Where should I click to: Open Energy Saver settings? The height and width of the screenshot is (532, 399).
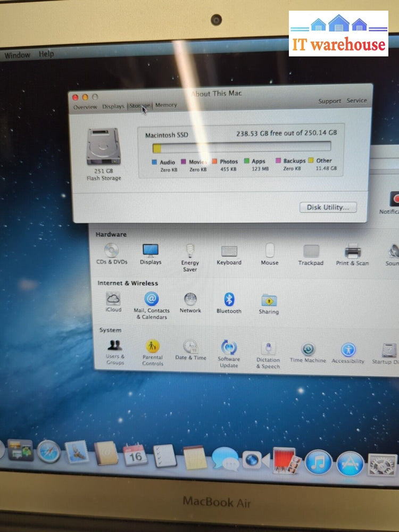click(x=190, y=252)
